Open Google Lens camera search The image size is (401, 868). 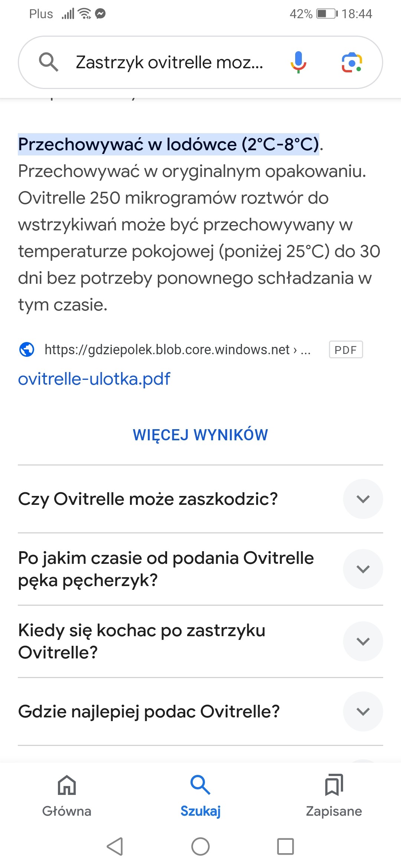[x=352, y=62]
